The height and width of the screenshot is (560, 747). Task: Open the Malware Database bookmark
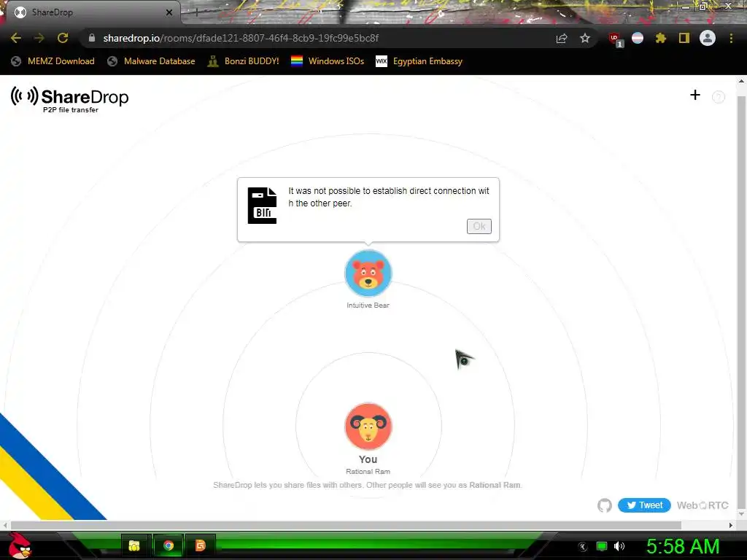[152, 61]
